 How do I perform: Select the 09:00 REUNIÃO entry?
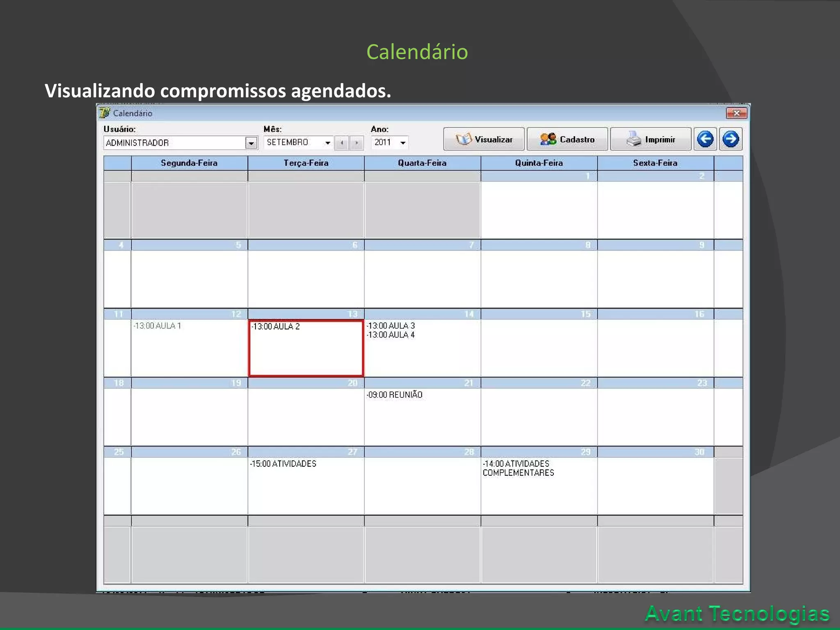tap(394, 395)
